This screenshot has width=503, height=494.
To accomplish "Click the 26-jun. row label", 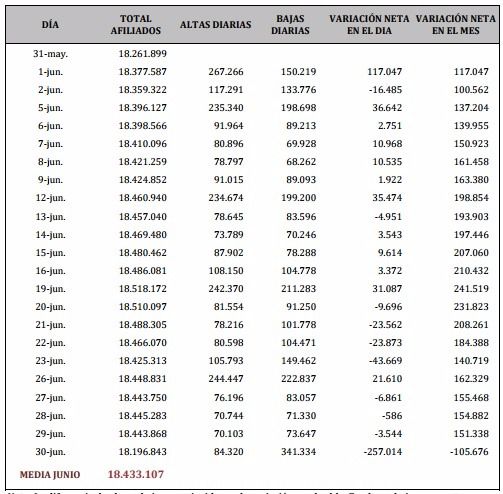I will pos(51,379).
